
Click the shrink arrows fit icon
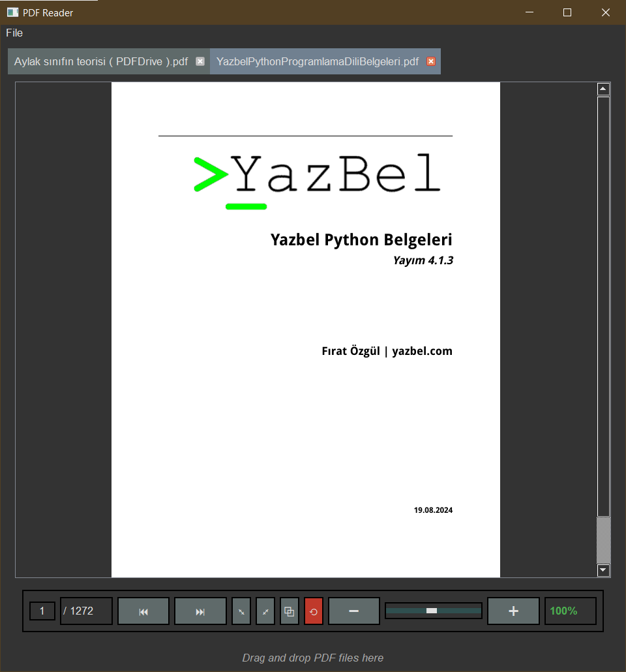click(241, 611)
